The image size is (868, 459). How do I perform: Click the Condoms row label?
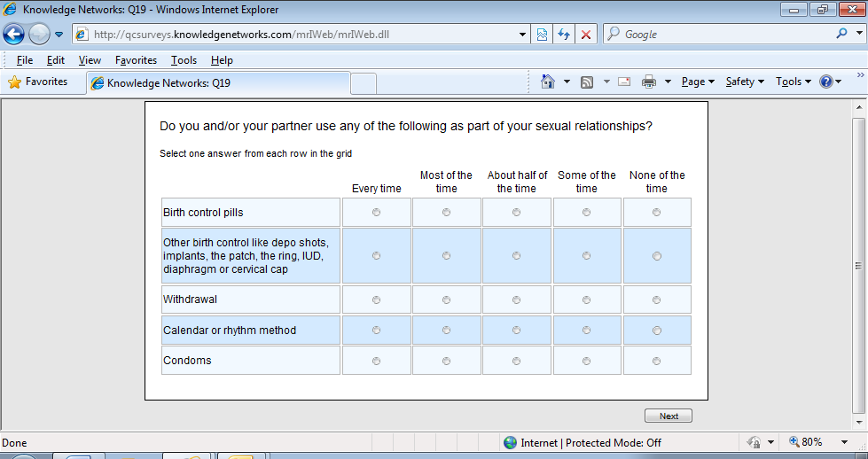(x=187, y=361)
